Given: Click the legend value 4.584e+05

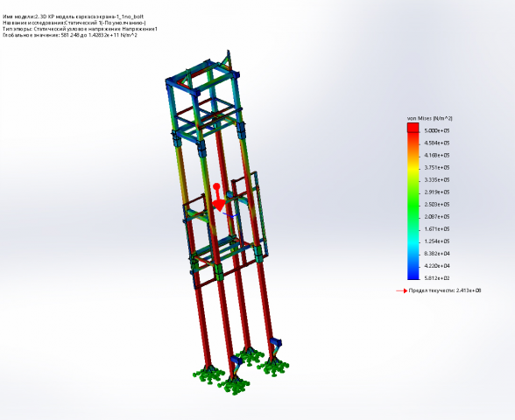Looking at the screenshot, I should 437,143.
